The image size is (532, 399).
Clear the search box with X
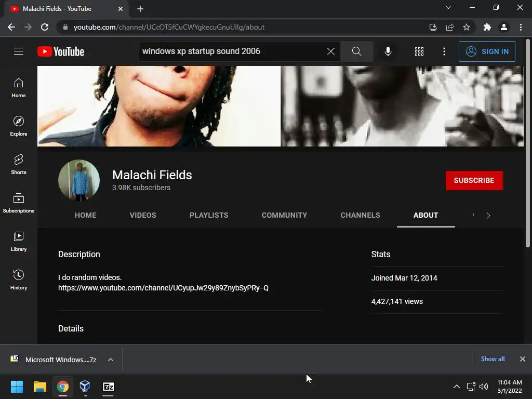pyautogui.click(x=331, y=51)
